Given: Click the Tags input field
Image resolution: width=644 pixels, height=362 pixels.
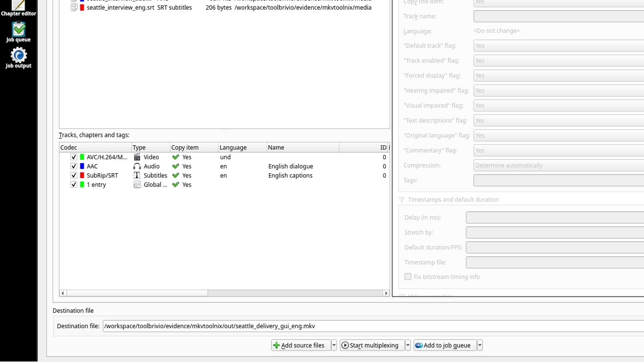Looking at the screenshot, I should point(559,180).
